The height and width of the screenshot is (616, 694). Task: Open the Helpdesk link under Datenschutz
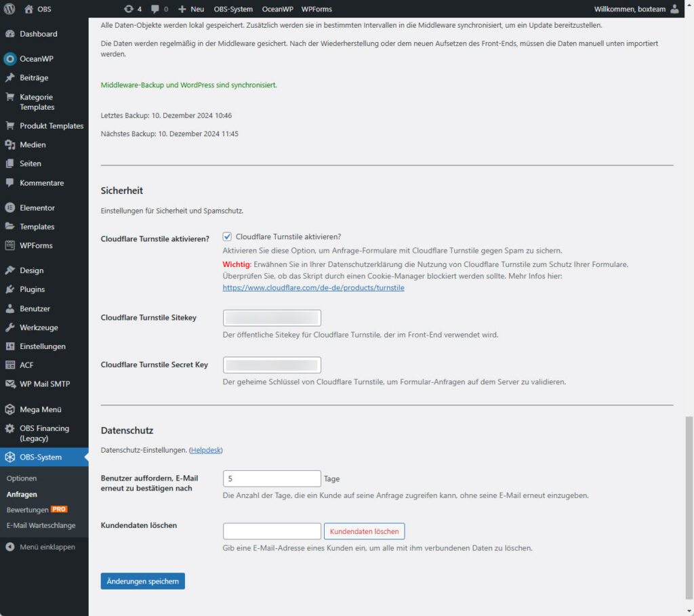click(206, 450)
